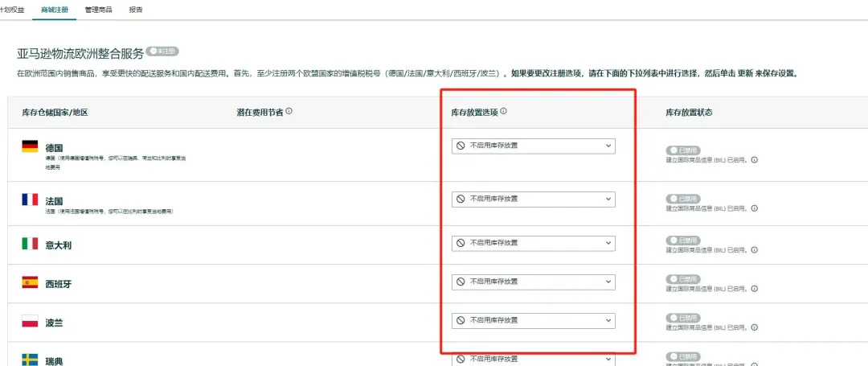The height and width of the screenshot is (366, 868).
Task: Open the 法国 inventory placement dropdown
Action: 533,199
